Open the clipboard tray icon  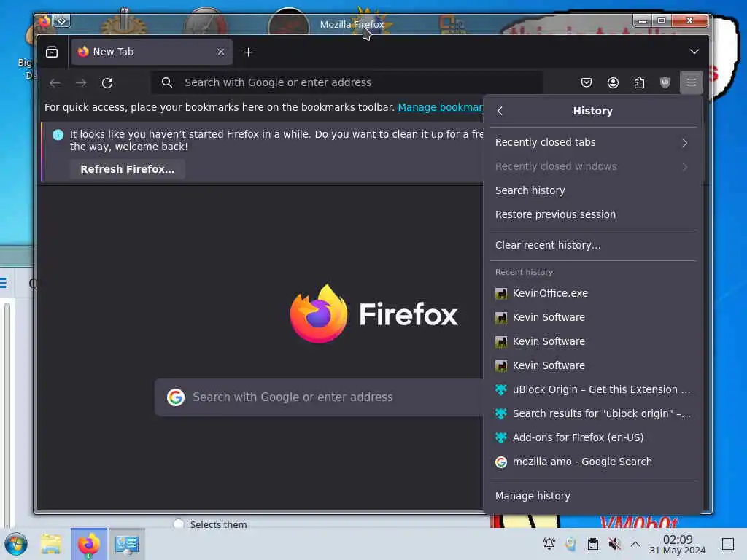click(x=592, y=544)
